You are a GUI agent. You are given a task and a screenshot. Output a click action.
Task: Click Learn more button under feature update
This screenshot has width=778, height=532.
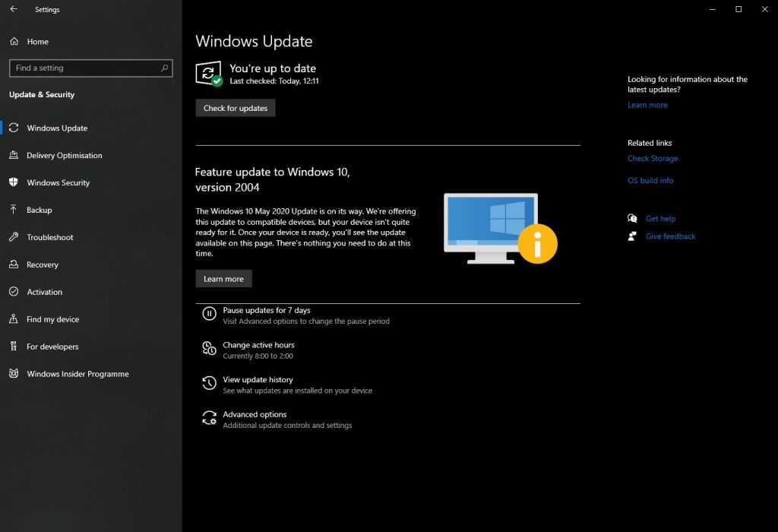(224, 278)
